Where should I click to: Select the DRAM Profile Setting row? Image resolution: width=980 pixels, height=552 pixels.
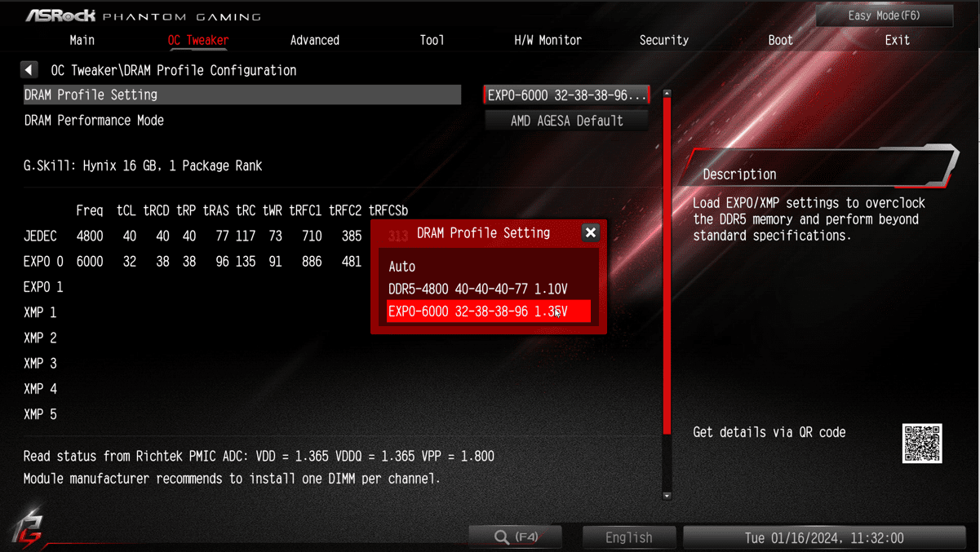[242, 95]
